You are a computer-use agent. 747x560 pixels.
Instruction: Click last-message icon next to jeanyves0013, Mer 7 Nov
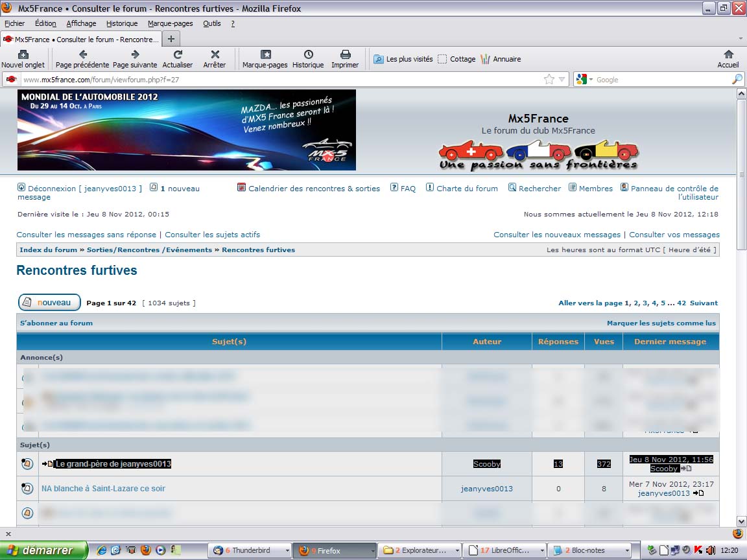coord(698,493)
